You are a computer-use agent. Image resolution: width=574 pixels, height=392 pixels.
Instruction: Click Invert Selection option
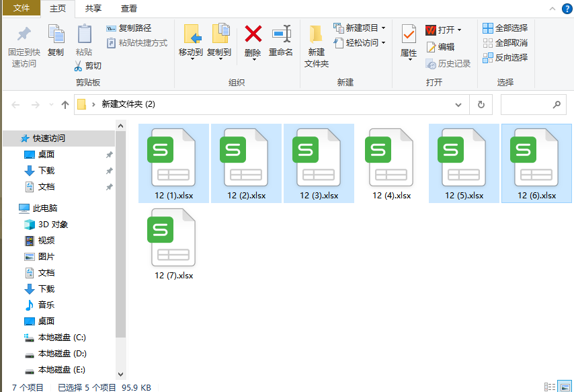[x=505, y=58]
